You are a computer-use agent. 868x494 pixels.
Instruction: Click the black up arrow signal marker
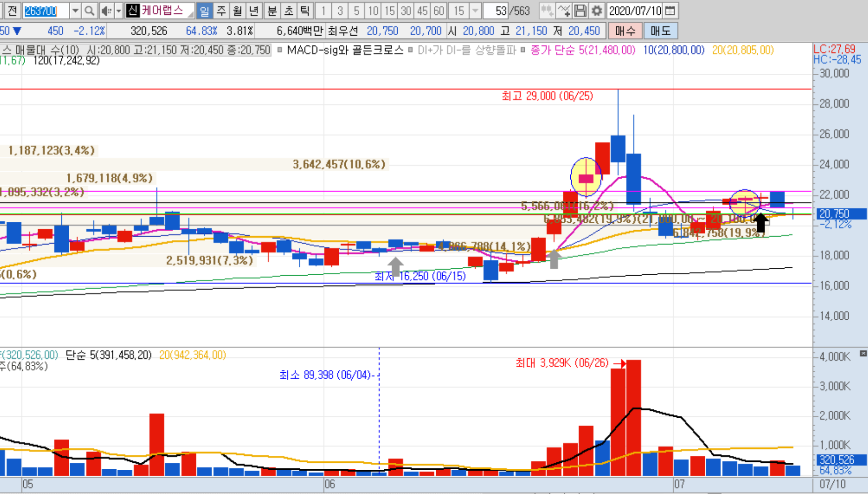[761, 223]
